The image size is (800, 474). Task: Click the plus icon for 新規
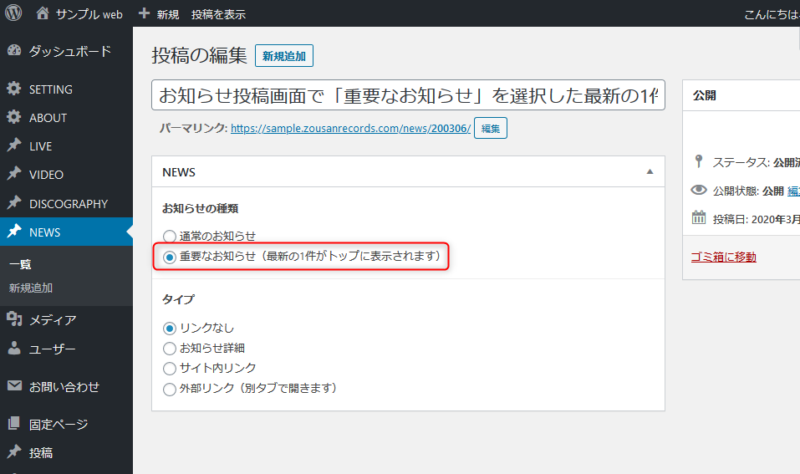click(x=144, y=14)
